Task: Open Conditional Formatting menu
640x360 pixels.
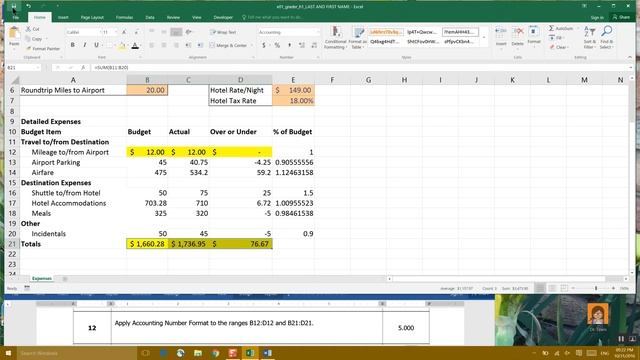Action: coord(336,38)
